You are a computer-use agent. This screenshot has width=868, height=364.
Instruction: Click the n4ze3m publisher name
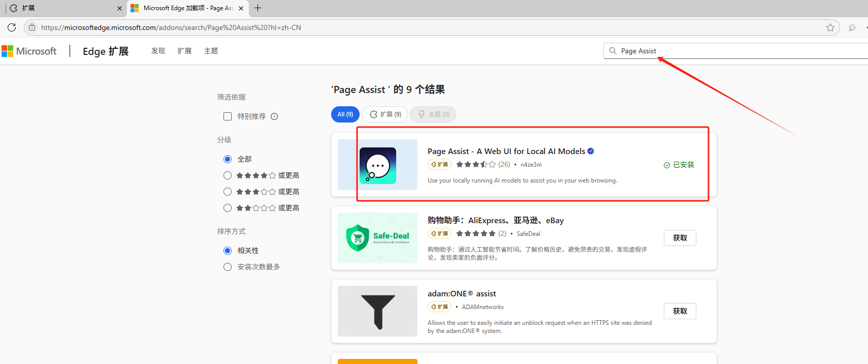(x=531, y=165)
